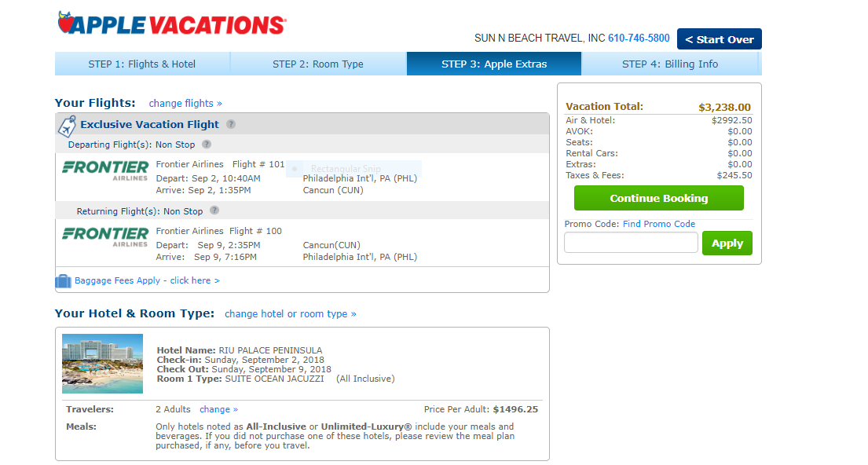Click the blue baggage briefcase icon

click(x=62, y=280)
